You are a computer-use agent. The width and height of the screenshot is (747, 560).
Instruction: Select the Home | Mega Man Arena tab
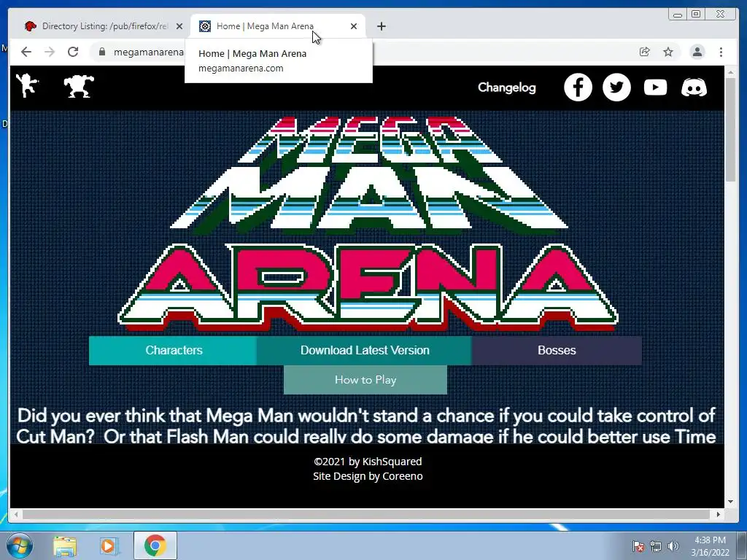click(x=278, y=26)
